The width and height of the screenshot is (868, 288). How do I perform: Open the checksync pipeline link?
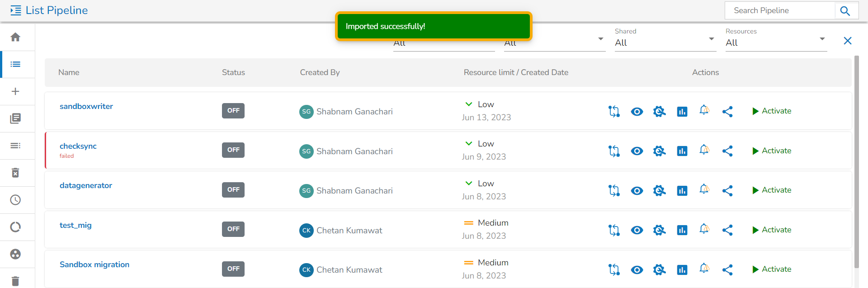78,146
